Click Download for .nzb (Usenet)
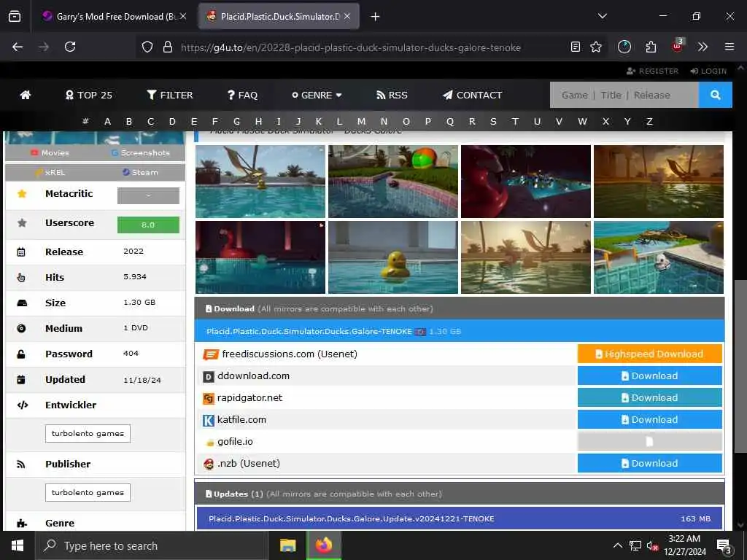Viewport: 747px width, 560px height. [650, 463]
